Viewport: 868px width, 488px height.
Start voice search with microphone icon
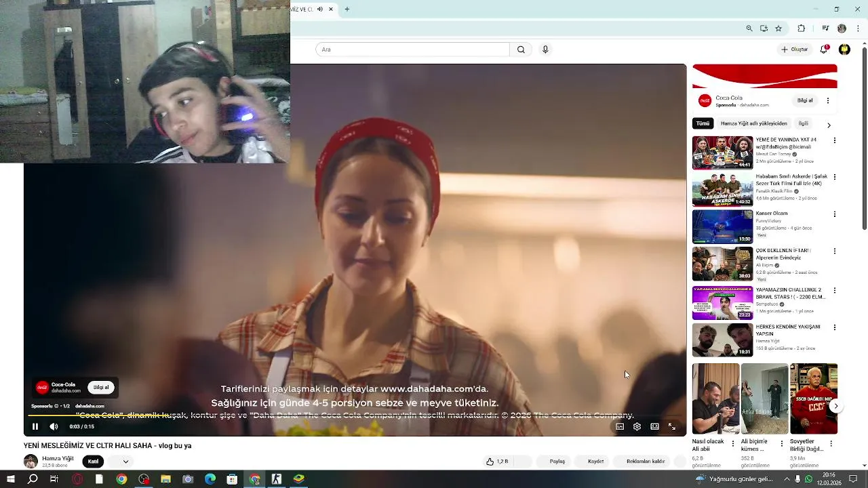[545, 49]
